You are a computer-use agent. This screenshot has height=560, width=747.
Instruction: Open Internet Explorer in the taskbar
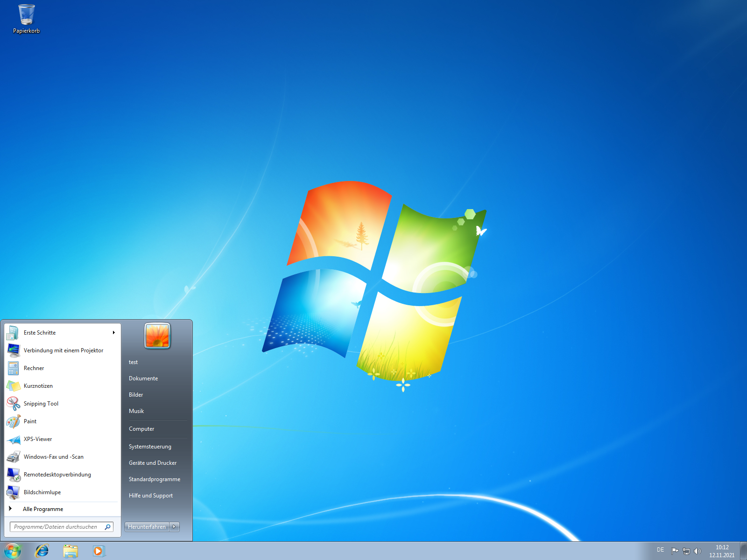(x=42, y=551)
